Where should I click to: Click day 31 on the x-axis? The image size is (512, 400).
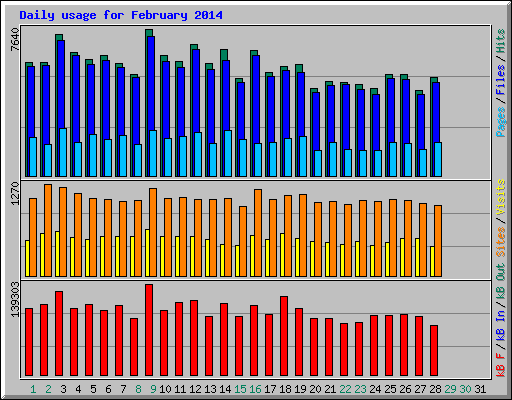click(480, 389)
